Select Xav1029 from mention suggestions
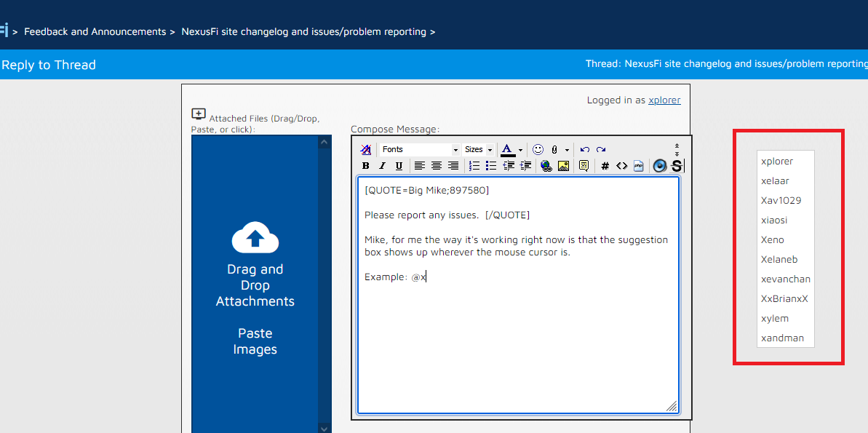Screen dimensions: 868x433 (786, 200)
